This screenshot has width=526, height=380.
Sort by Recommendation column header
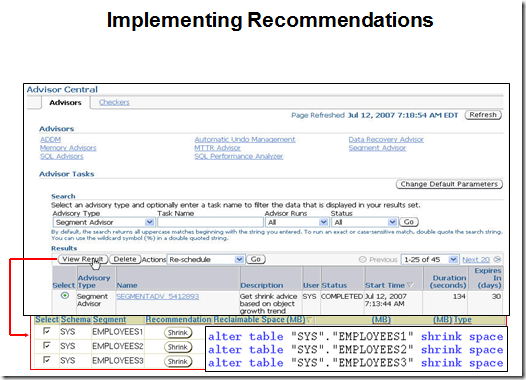(x=178, y=320)
